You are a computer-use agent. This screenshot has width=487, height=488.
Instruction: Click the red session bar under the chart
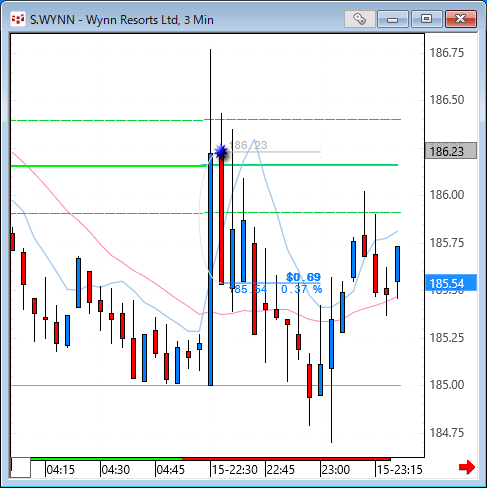(x=286, y=459)
